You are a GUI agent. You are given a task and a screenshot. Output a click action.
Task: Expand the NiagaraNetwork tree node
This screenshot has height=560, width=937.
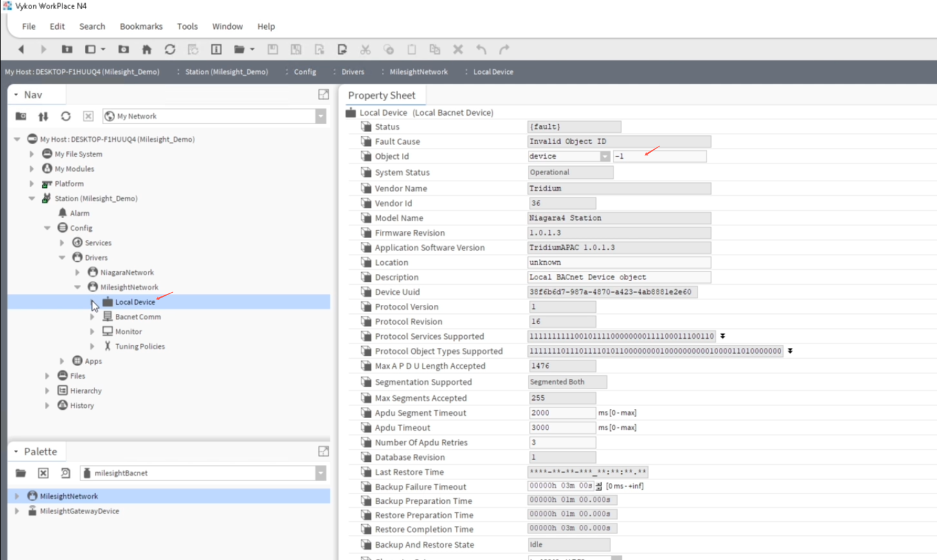[x=77, y=273]
